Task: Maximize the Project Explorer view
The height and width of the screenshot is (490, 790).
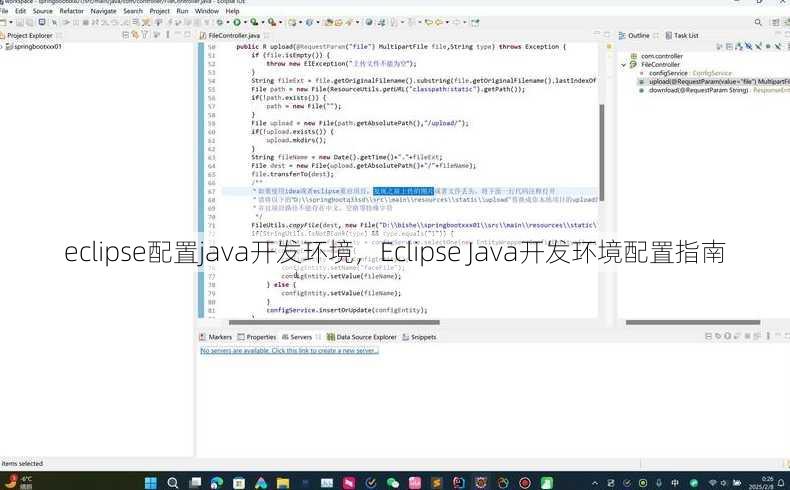Action: [187, 34]
